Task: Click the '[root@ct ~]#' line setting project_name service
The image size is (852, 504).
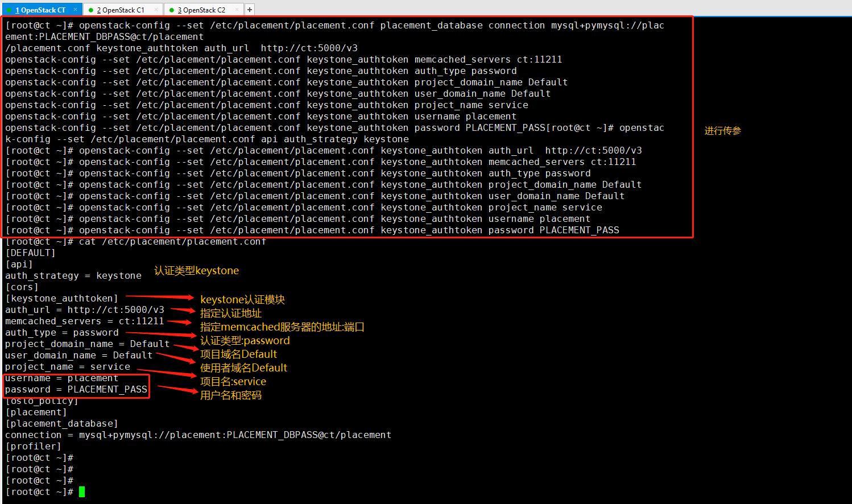Action: coord(304,208)
